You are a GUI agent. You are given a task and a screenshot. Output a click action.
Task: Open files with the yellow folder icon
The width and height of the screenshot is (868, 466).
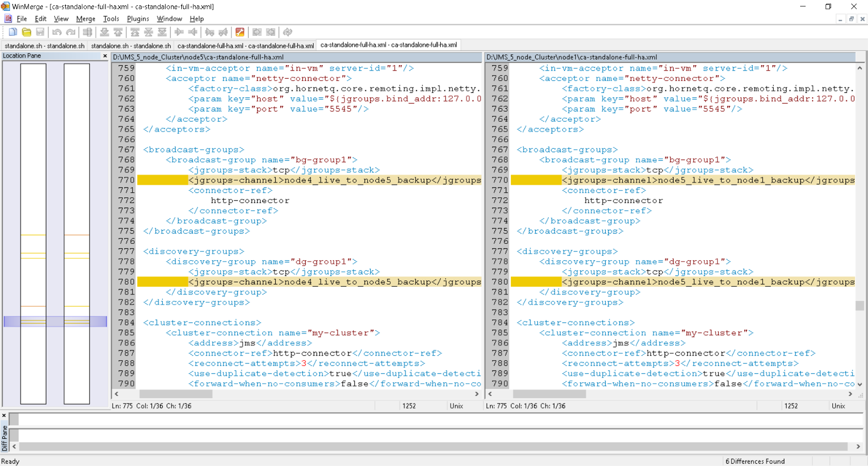pos(27,32)
